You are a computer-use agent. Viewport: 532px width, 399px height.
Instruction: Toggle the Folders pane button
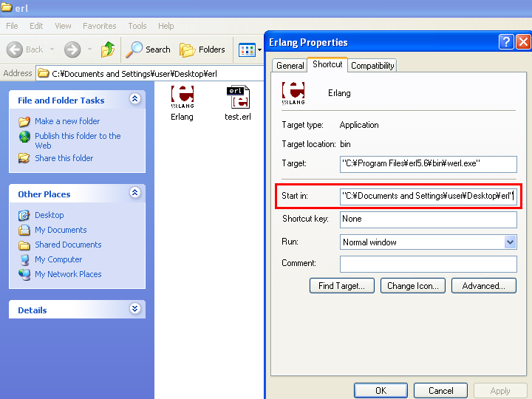click(x=202, y=50)
